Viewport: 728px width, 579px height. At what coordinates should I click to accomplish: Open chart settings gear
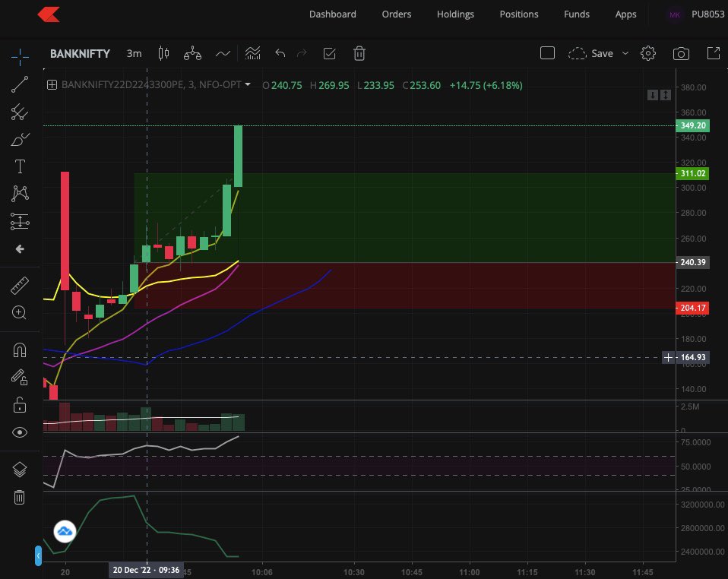coord(648,53)
